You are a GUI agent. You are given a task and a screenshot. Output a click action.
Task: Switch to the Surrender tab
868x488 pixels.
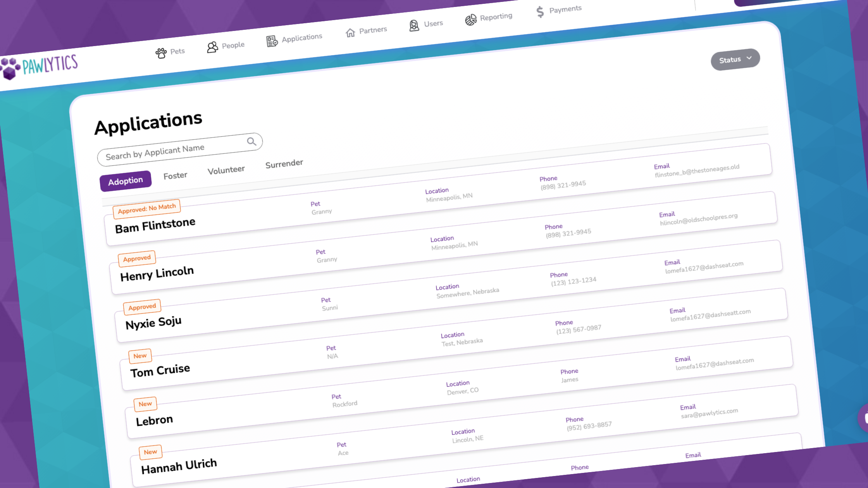click(x=284, y=164)
